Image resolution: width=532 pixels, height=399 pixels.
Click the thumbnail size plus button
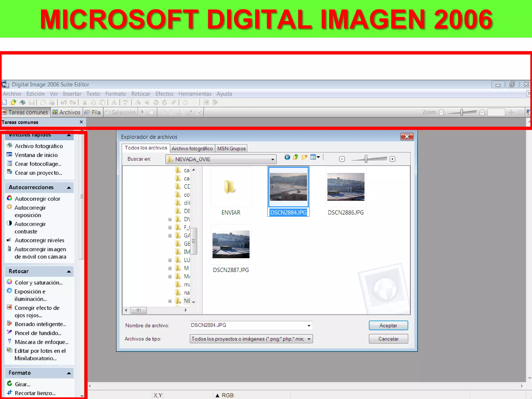[x=393, y=159]
